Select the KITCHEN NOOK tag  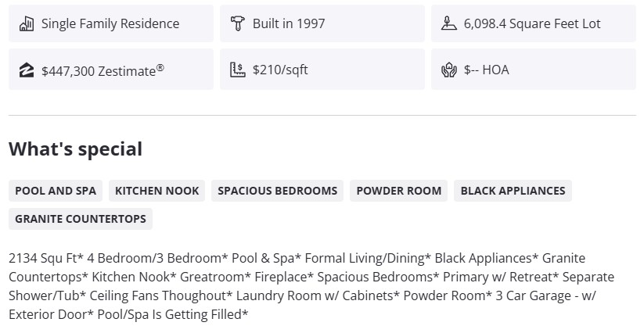click(x=157, y=191)
